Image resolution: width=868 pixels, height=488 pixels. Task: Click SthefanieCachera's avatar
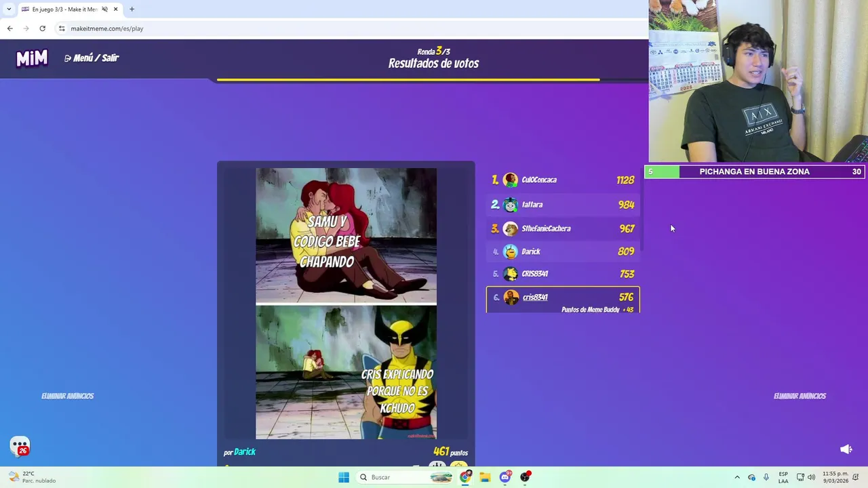(511, 228)
